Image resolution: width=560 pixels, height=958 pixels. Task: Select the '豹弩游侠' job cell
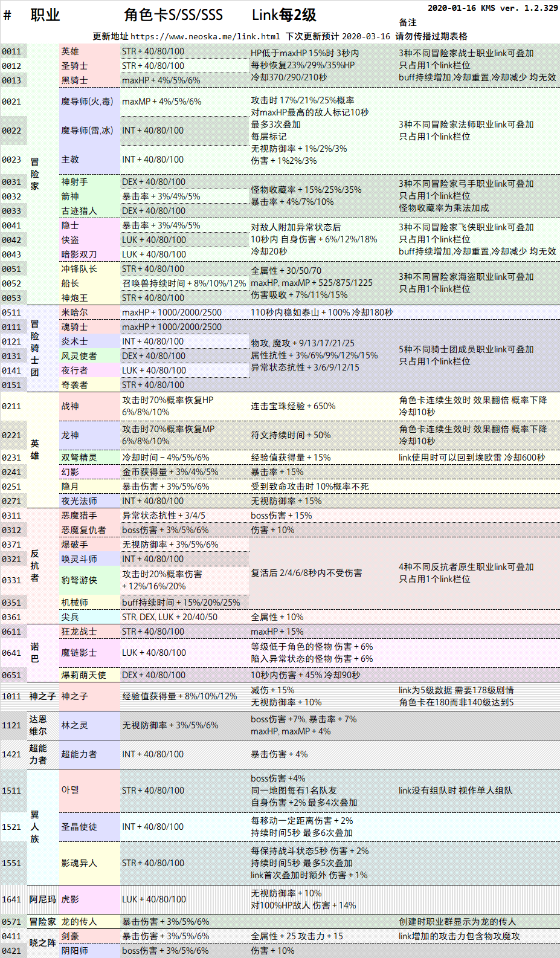pos(89,580)
